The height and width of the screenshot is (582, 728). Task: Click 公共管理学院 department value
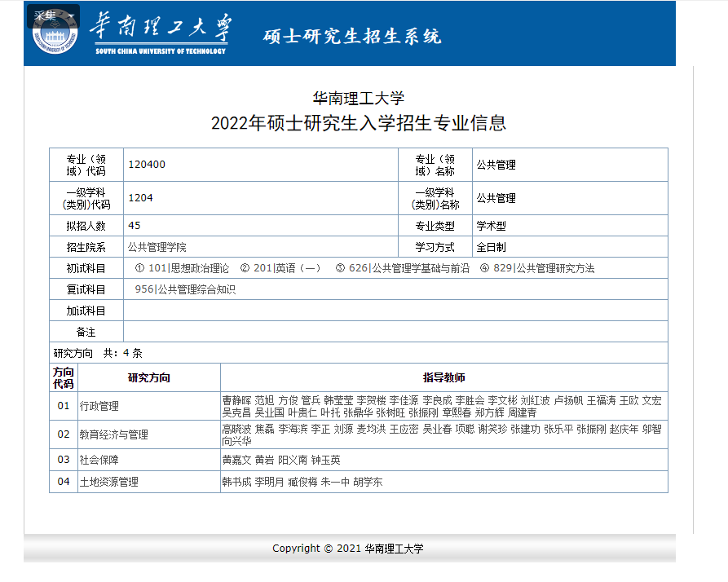(x=157, y=247)
